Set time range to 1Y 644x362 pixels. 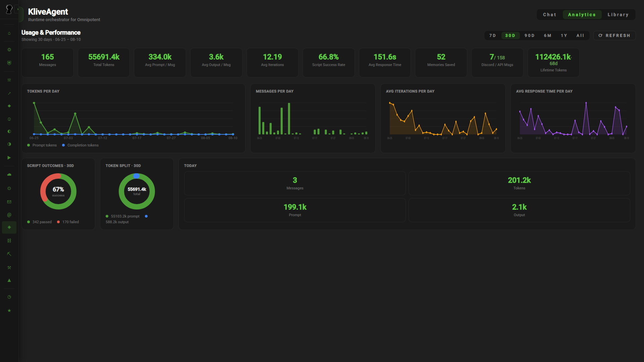(x=564, y=36)
